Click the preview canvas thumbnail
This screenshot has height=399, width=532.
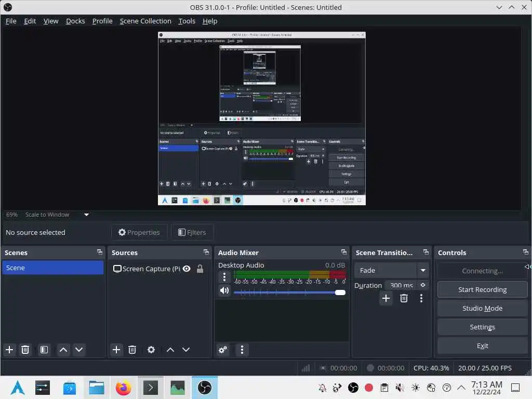coord(262,118)
